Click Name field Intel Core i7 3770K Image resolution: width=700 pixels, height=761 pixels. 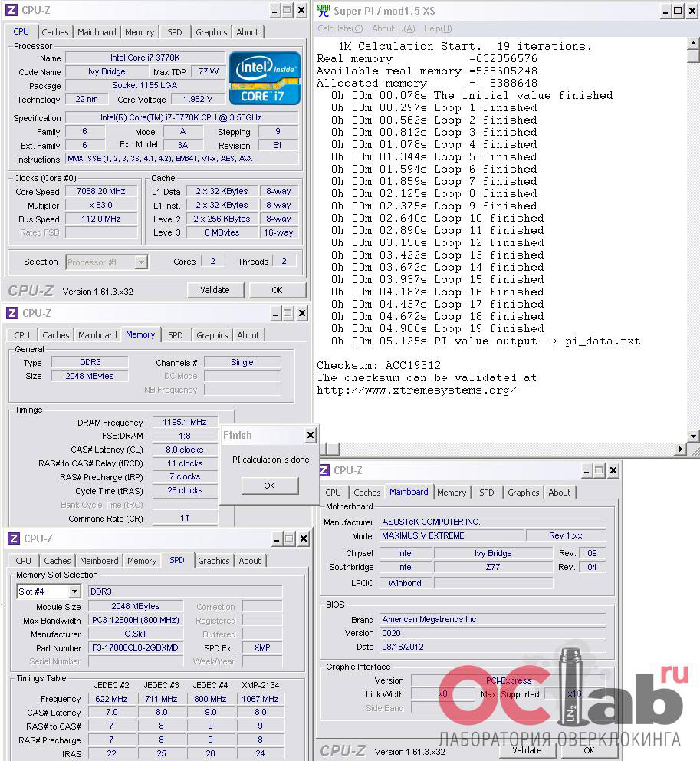coord(145,58)
